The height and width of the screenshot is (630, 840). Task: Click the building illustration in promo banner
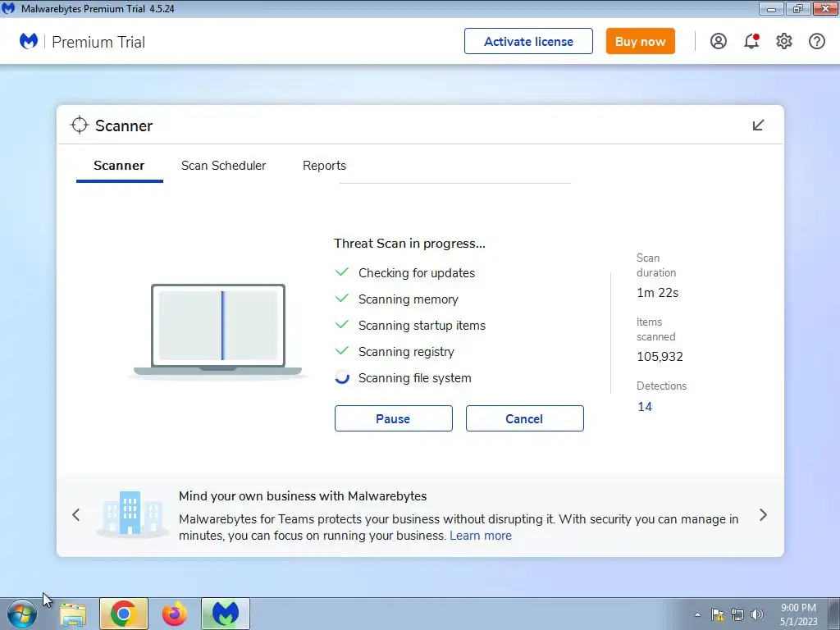point(130,514)
